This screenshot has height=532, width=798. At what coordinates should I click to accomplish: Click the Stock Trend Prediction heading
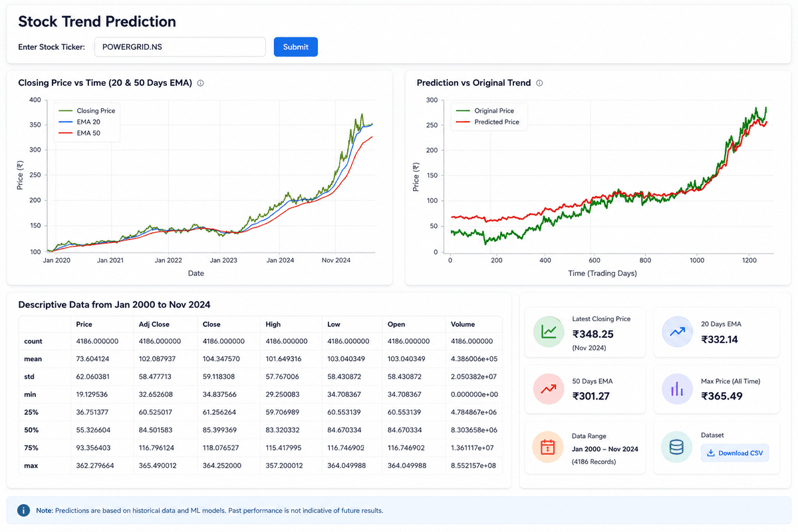click(97, 21)
